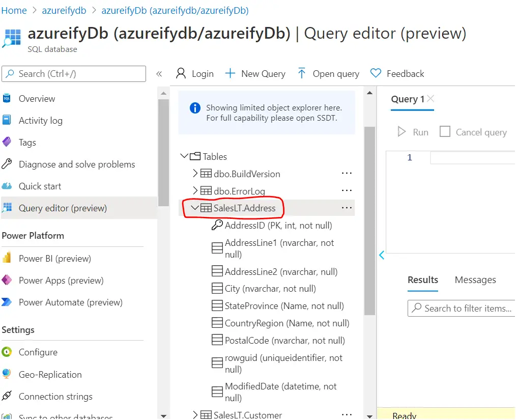Collapse the SalesLT.Address table
516x420 pixels.
(195, 208)
